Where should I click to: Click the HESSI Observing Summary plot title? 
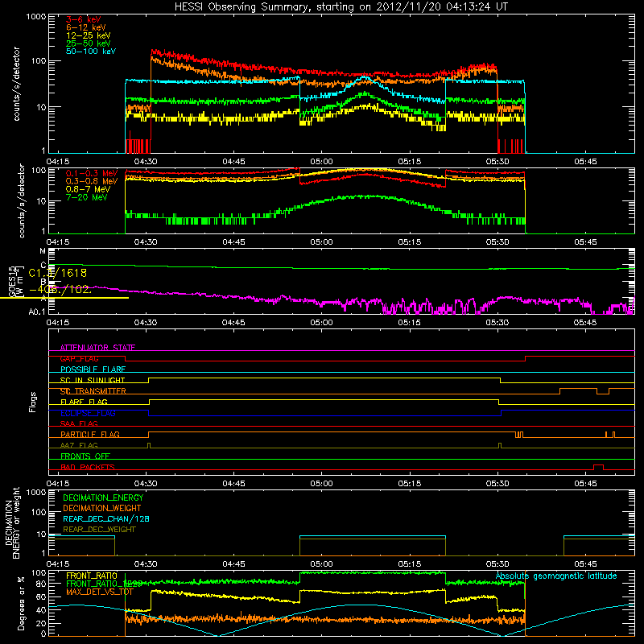coord(341,7)
